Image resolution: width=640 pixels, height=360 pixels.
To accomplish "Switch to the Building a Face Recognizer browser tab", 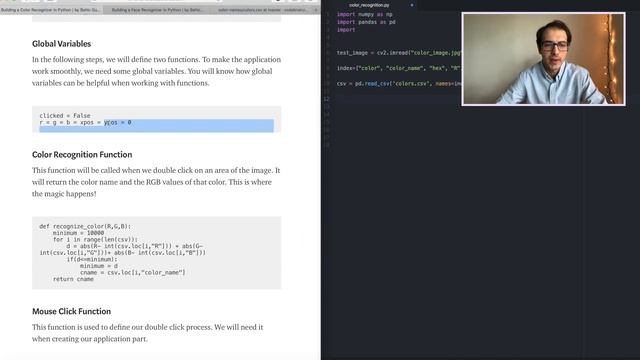I will click(x=157, y=9).
